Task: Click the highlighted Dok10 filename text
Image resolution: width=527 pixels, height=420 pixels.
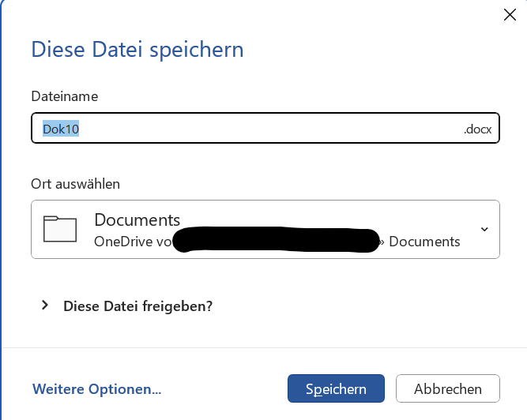Action: (61, 129)
